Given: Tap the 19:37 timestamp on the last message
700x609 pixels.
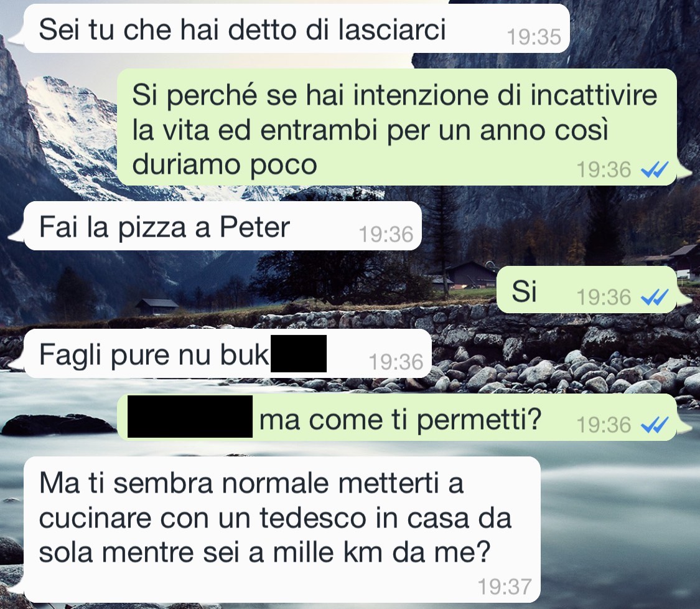Looking at the screenshot, I should pos(505,586).
